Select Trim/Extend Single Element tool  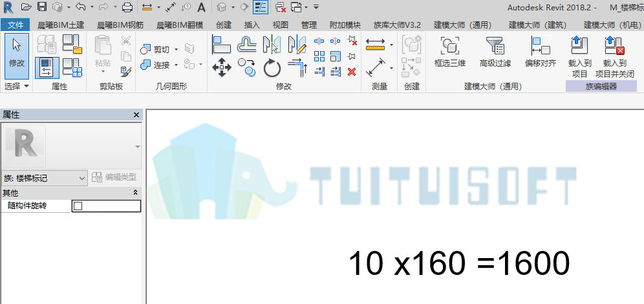click(319, 72)
